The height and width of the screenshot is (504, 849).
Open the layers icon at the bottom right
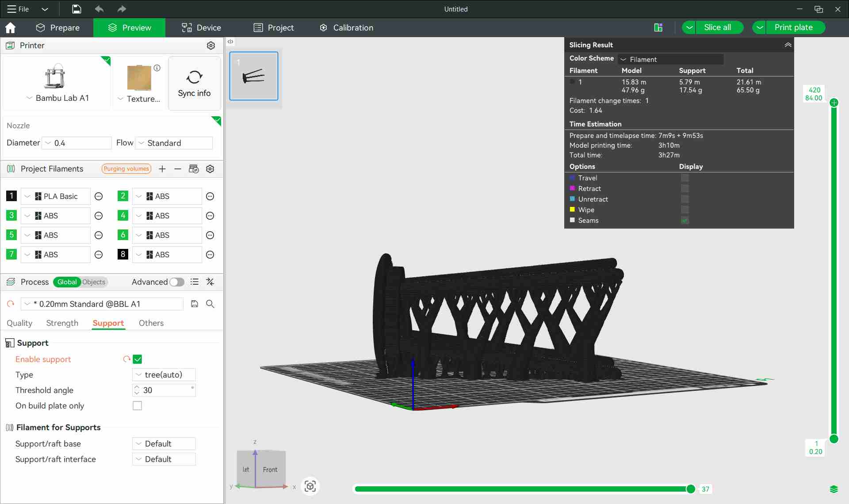(834, 489)
